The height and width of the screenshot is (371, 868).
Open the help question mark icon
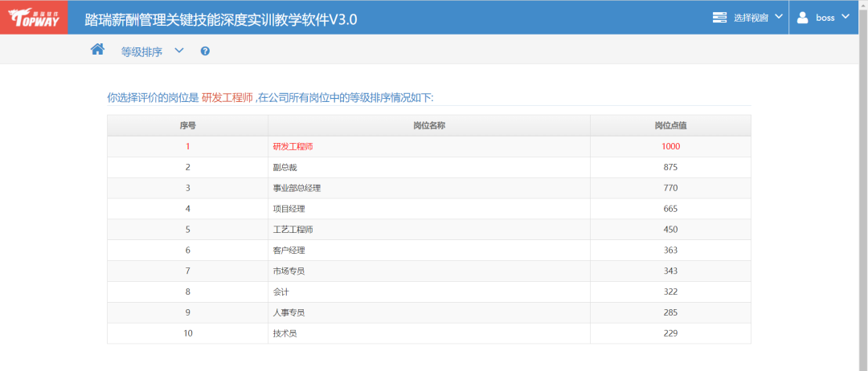205,51
